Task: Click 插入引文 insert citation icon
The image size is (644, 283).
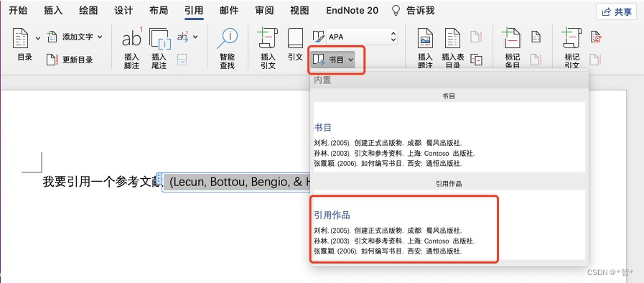Action: click(267, 38)
